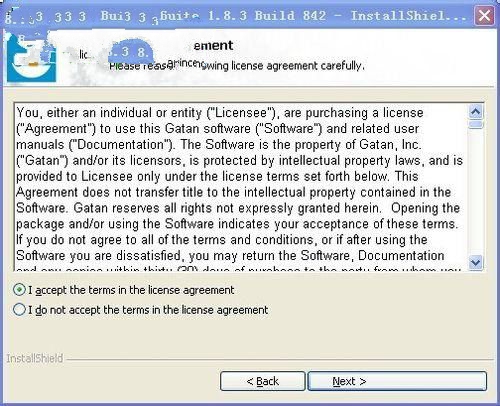The image size is (500, 406).
Task: Click inside the license agreement text box
Action: tap(241, 187)
